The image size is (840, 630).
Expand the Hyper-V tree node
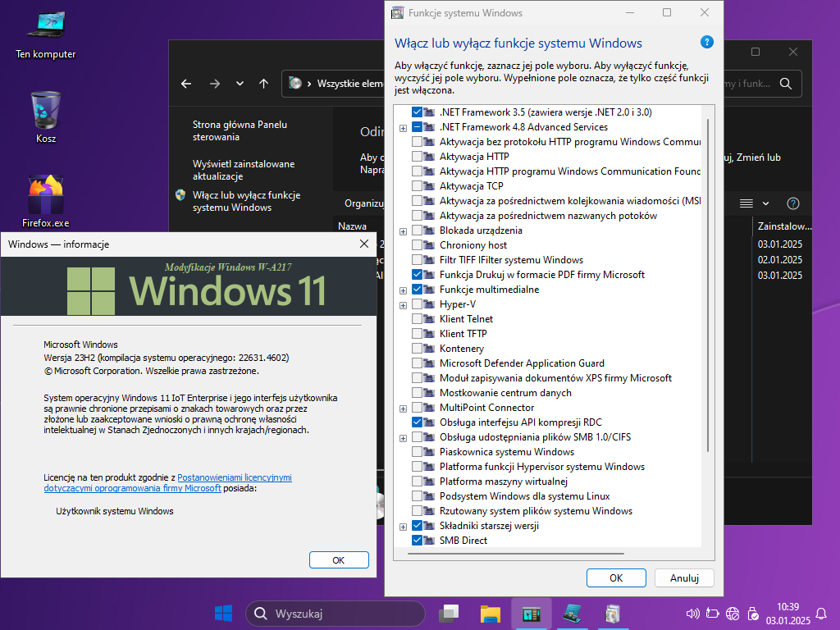click(403, 304)
